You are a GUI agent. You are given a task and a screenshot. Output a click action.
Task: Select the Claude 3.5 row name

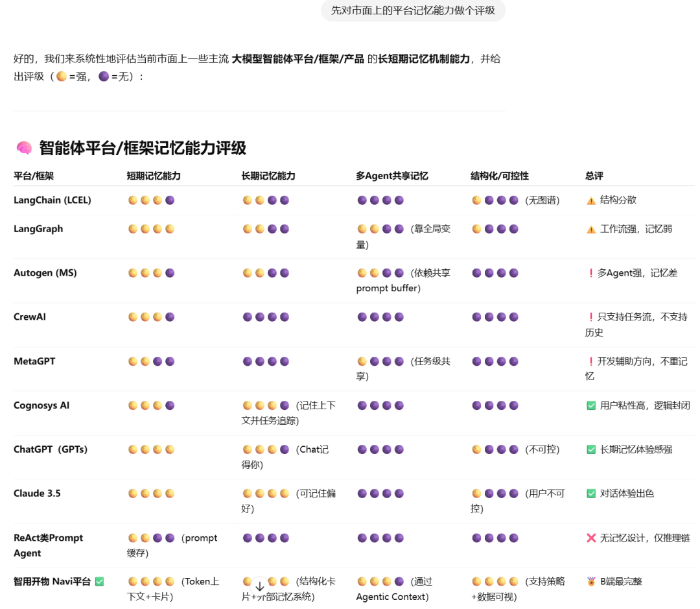coord(37,494)
